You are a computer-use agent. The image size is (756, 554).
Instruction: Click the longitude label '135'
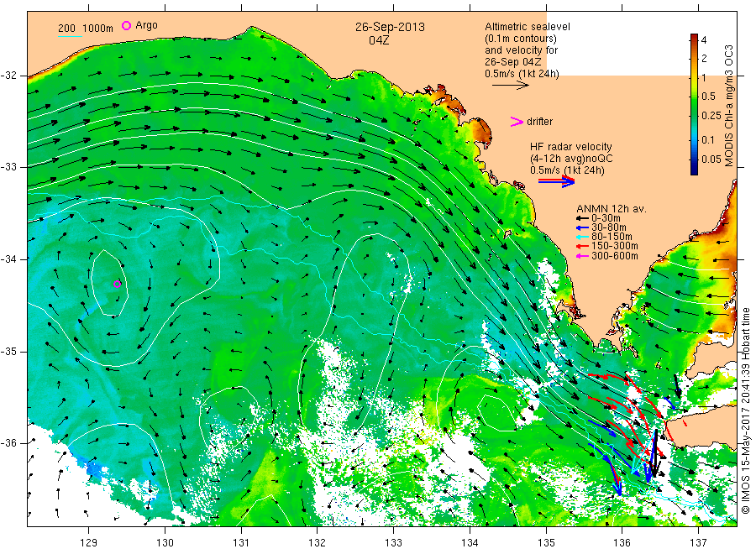tap(546, 543)
